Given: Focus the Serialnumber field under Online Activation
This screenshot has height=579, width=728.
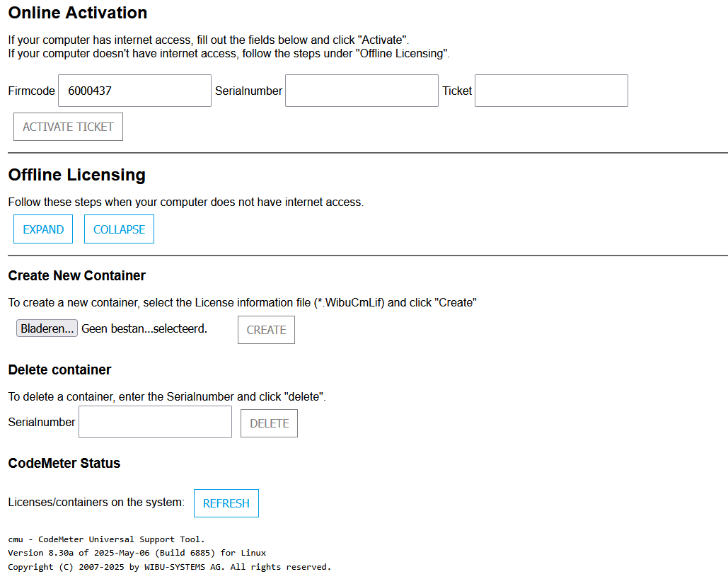Looking at the screenshot, I should [x=362, y=91].
